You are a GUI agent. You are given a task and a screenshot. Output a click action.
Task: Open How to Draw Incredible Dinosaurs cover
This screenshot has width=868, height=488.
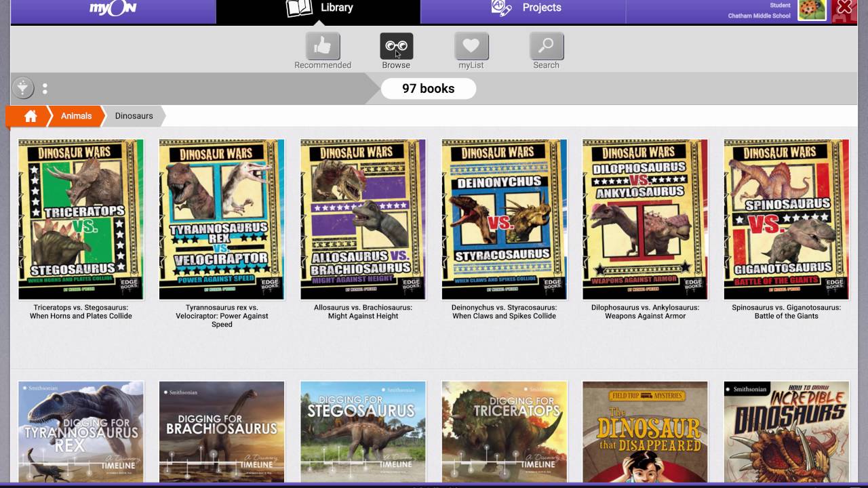(x=787, y=432)
